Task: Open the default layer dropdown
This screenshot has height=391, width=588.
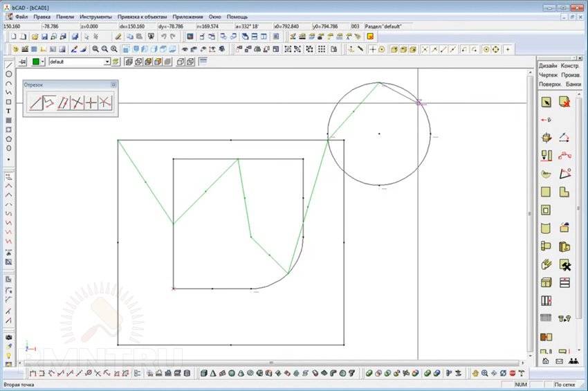Action: 107,62
